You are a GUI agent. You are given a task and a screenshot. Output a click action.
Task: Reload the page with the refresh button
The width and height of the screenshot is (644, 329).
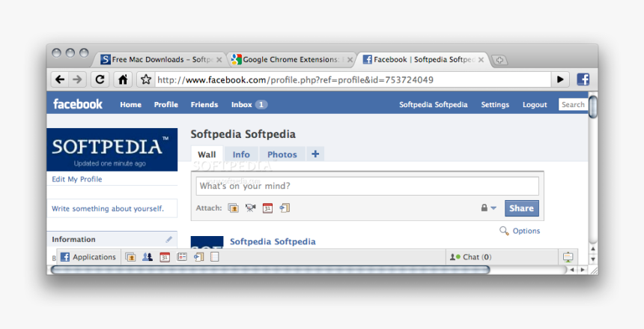99,79
